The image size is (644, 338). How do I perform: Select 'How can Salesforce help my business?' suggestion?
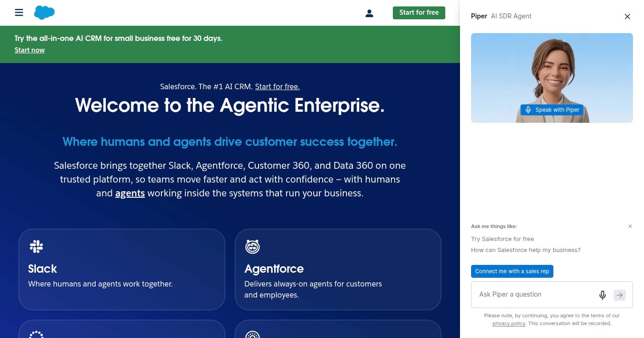526,250
